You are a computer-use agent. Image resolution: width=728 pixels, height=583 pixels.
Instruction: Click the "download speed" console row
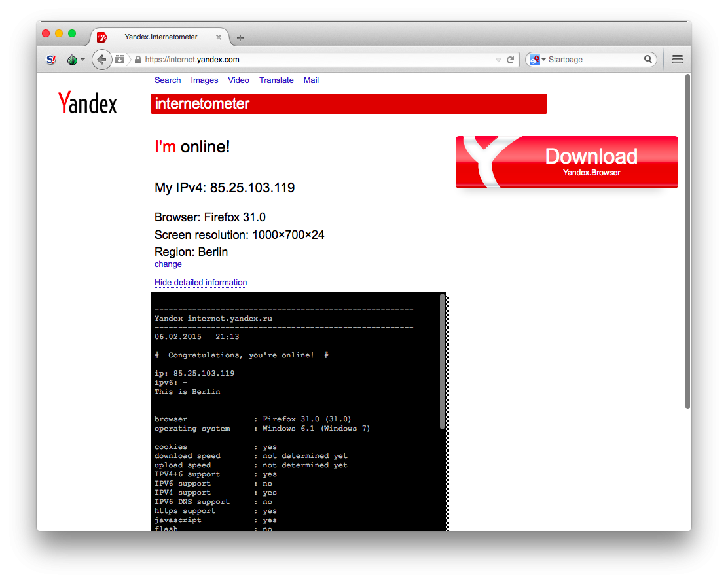[251, 456]
